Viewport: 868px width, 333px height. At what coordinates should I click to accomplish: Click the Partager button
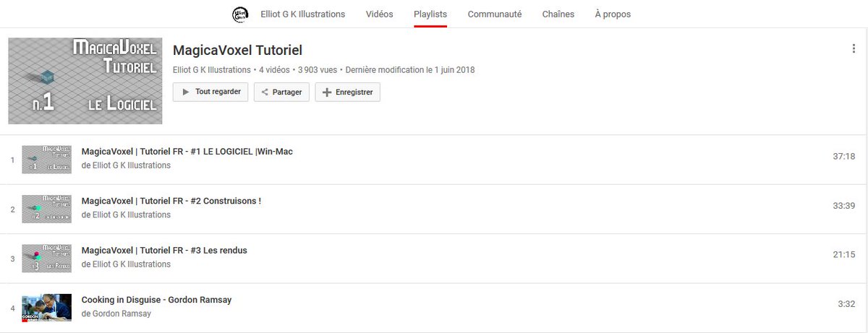point(282,92)
